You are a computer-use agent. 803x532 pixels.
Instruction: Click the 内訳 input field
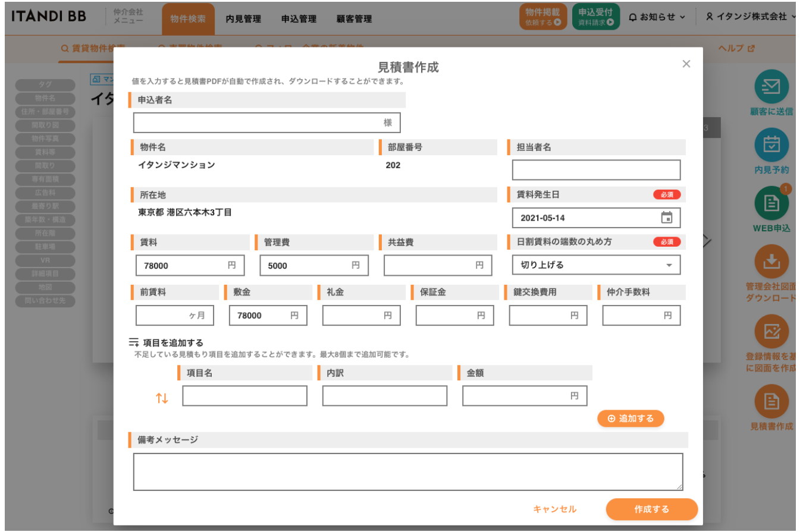click(x=385, y=396)
